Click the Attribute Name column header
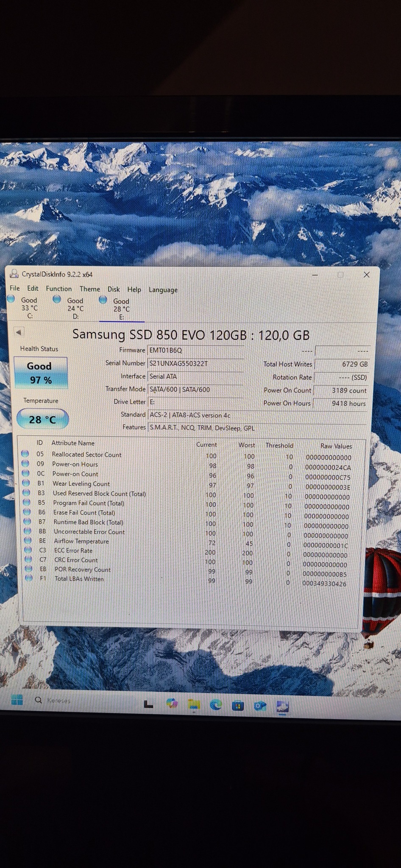 73,443
